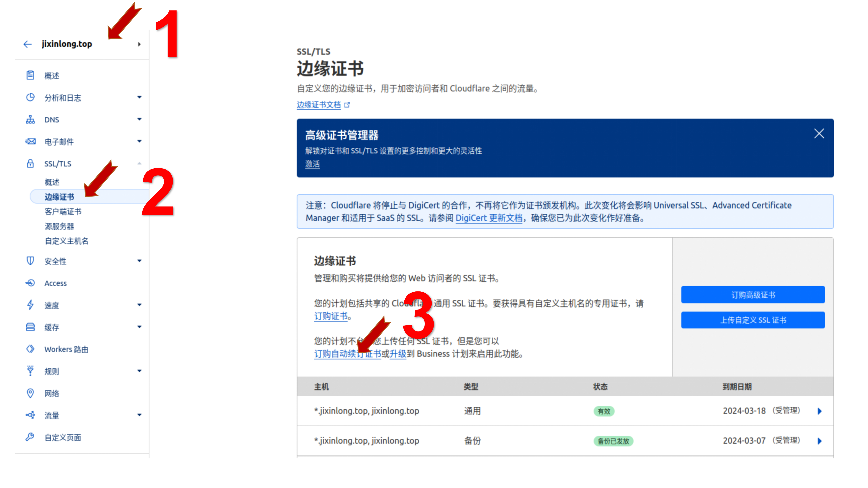Click the 通用 type cell
Viewport: 868px width, 488px height.
click(472, 411)
